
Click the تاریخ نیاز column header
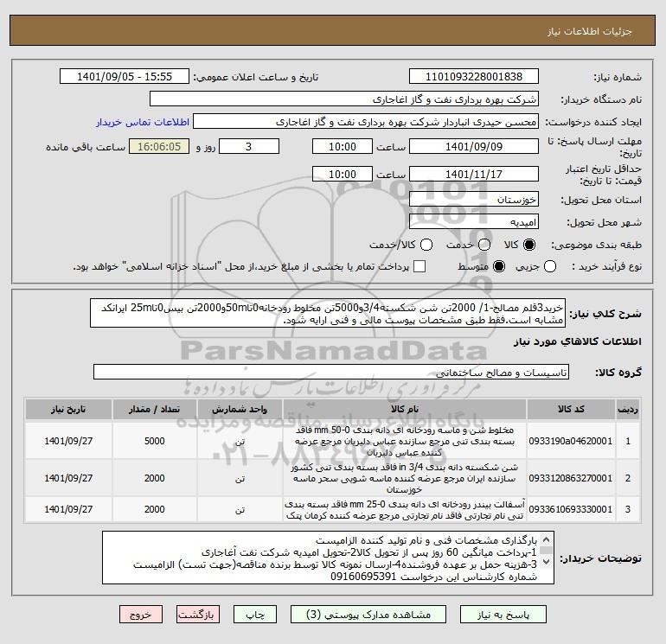(x=68, y=409)
